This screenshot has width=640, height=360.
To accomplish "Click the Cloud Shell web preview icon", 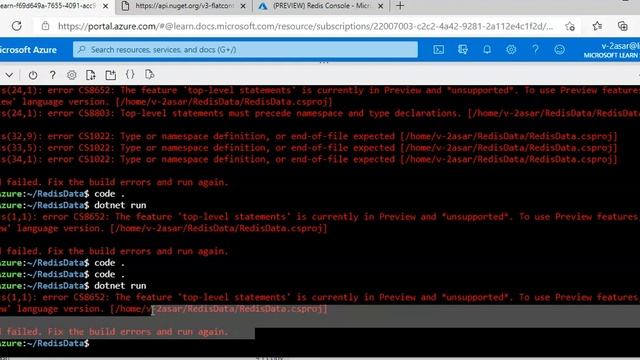I will point(149,75).
